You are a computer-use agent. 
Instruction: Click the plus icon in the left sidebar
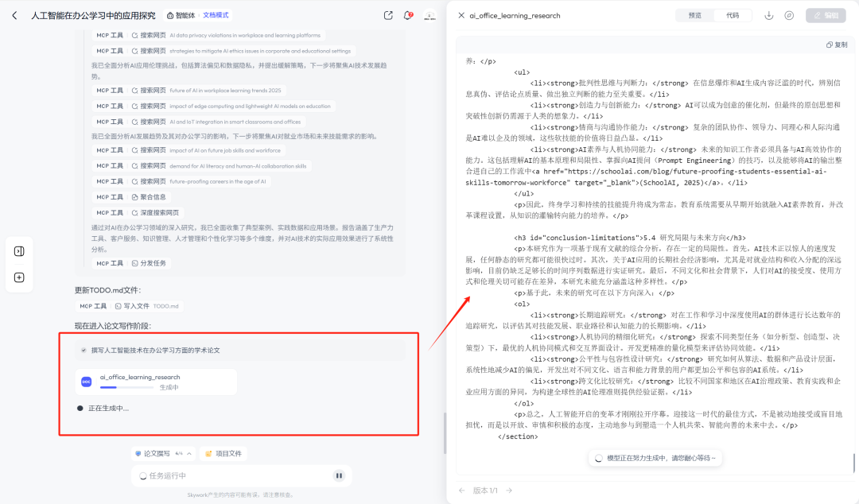17,278
